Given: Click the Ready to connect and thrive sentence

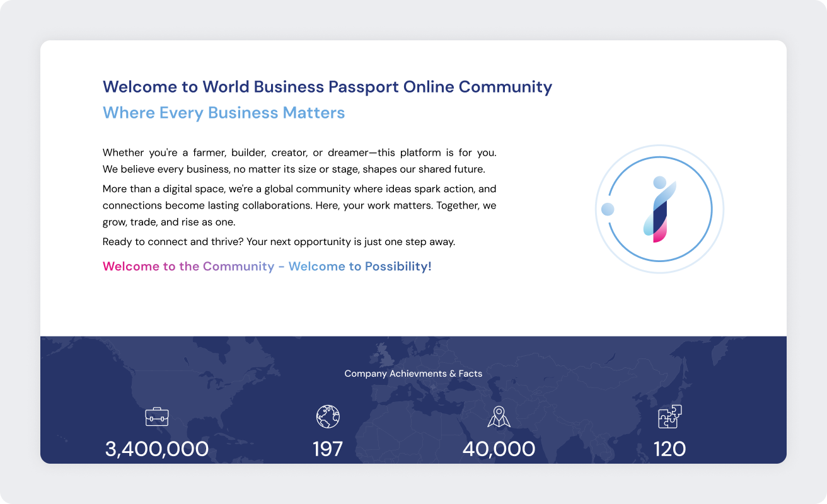Looking at the screenshot, I should [279, 241].
